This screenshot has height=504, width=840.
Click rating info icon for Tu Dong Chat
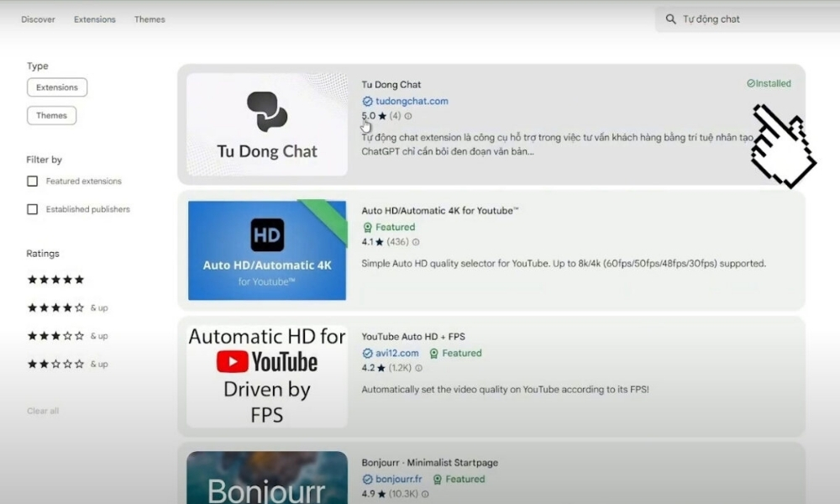(408, 116)
